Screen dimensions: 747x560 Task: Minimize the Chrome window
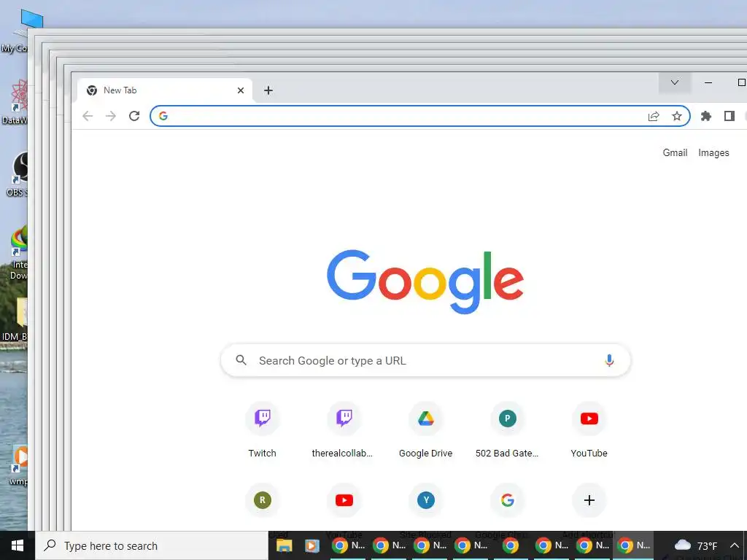tap(708, 83)
